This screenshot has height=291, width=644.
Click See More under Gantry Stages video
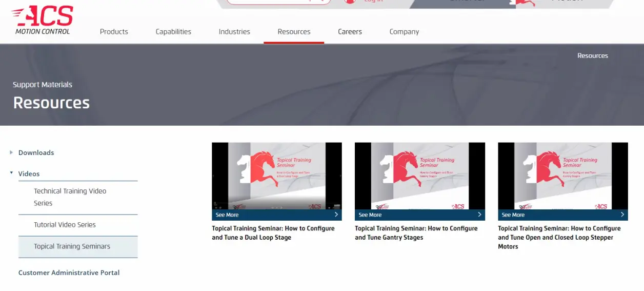370,215
